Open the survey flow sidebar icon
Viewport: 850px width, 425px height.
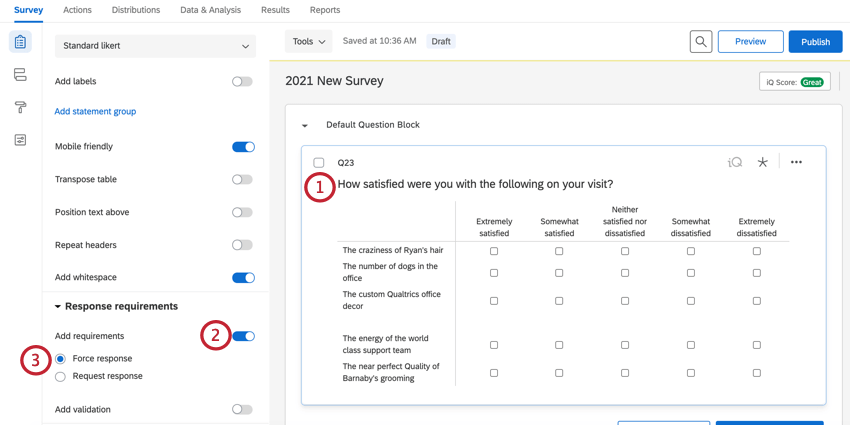coord(20,75)
